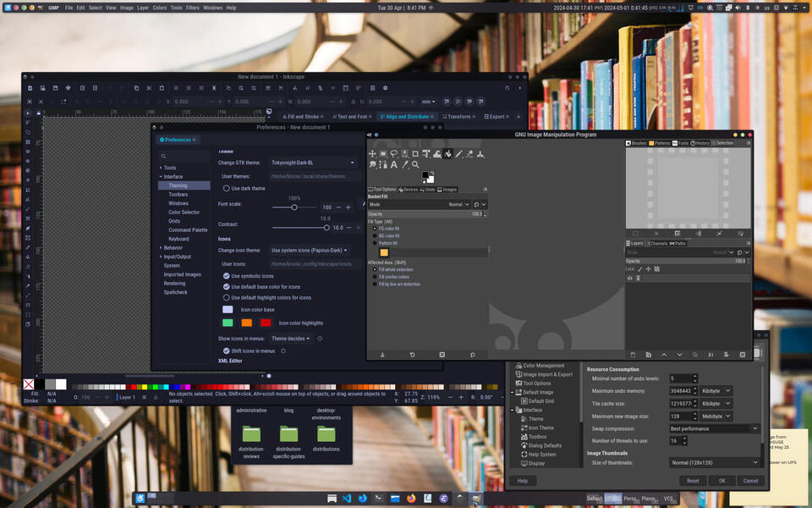
Task: Click the Icon color base swatch
Action: point(228,310)
